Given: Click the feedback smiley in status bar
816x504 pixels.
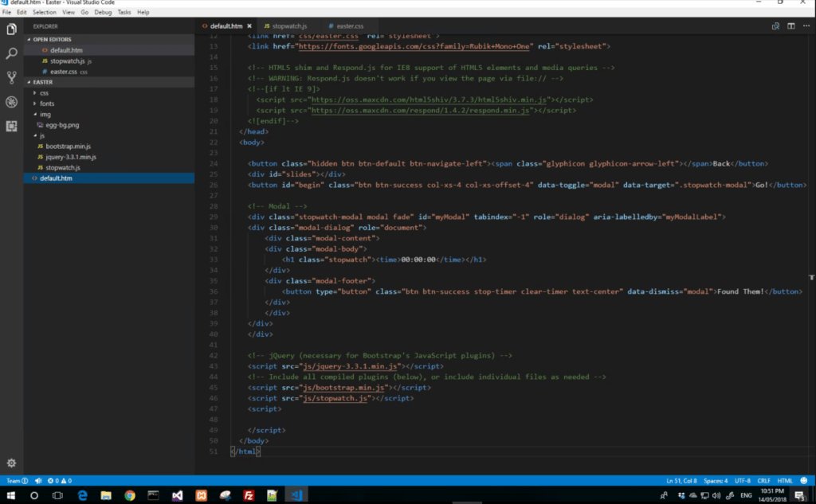Looking at the screenshot, I should click(804, 481).
